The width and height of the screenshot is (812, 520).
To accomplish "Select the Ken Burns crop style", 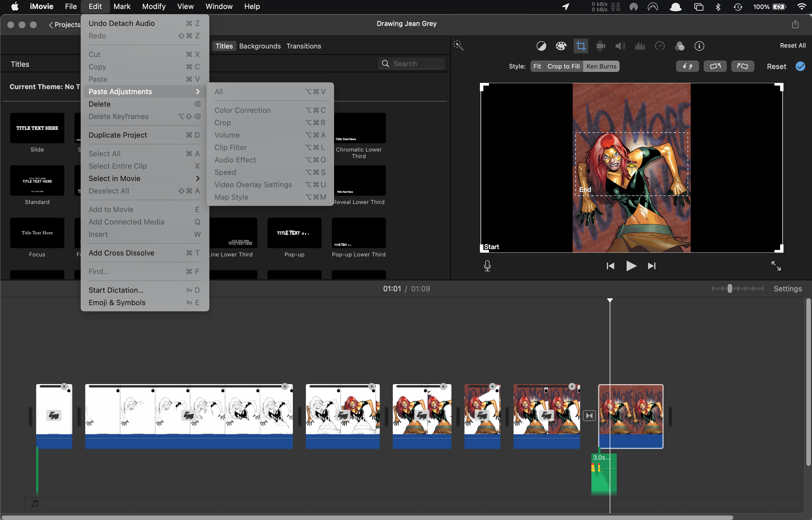I will tap(601, 66).
